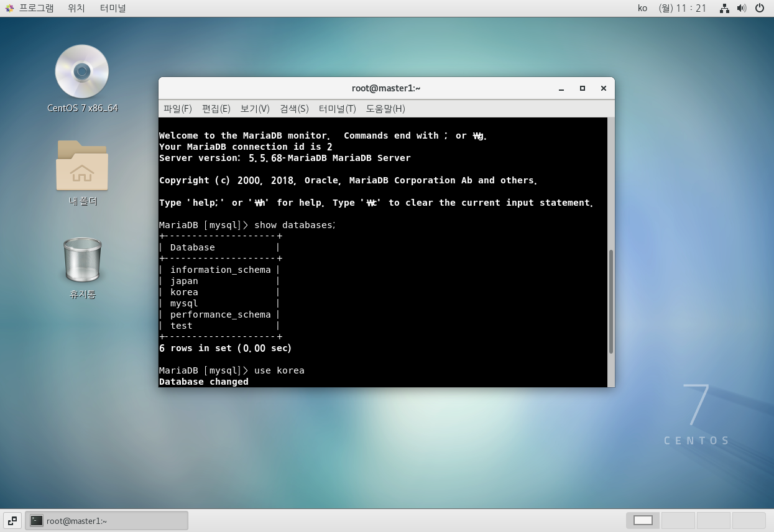The image size is (774, 532).
Task: Open the 도움말(H) help menu
Action: point(385,109)
